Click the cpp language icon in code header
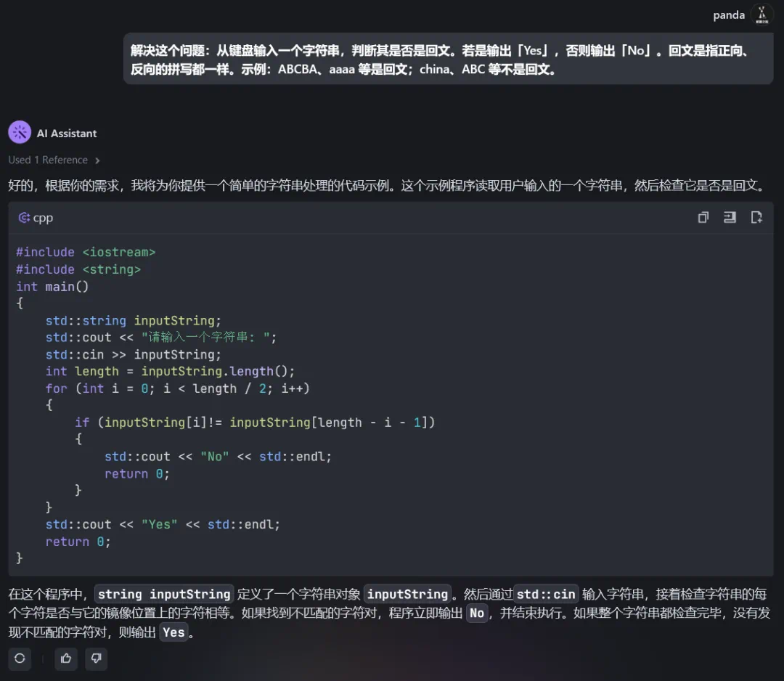Image resolution: width=784 pixels, height=681 pixels. coord(24,218)
